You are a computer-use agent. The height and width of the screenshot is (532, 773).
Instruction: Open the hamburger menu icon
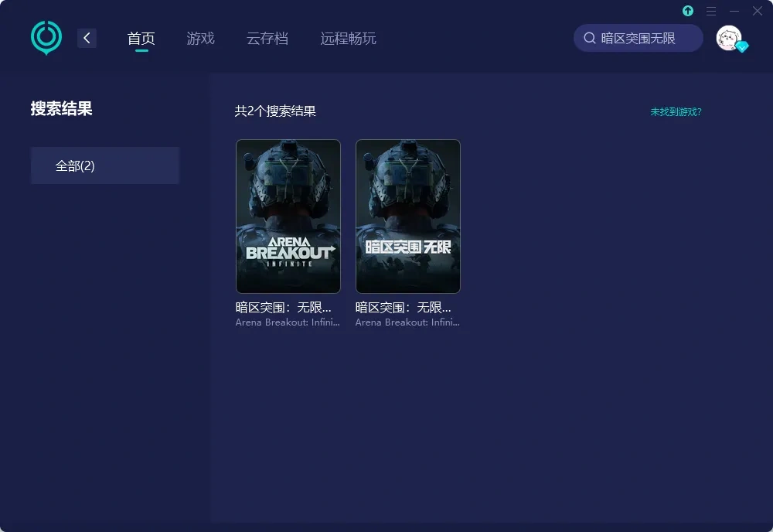(711, 11)
